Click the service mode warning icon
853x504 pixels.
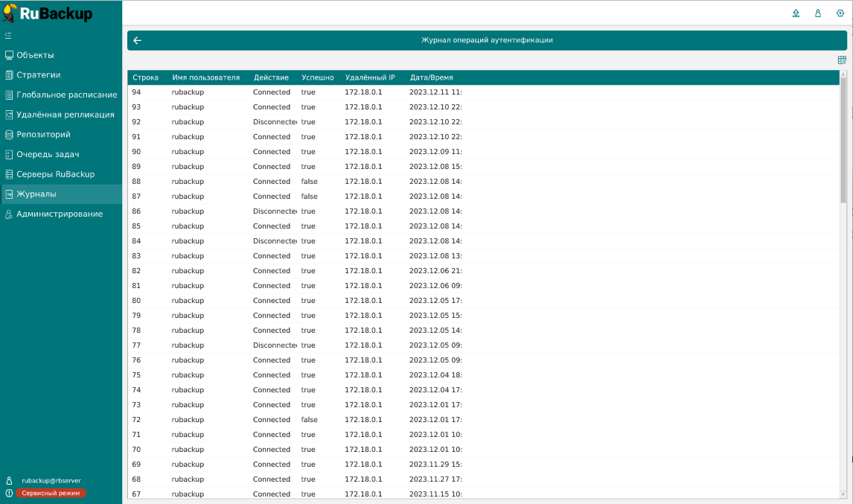point(9,493)
